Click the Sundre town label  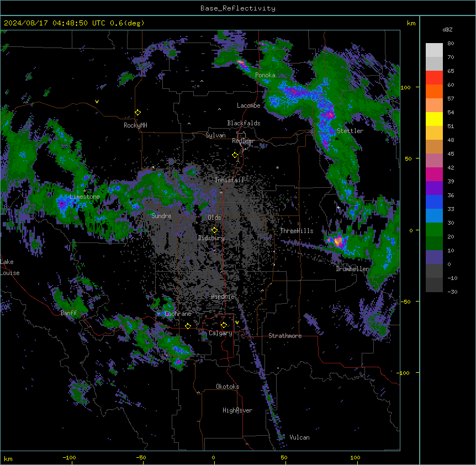(161, 216)
